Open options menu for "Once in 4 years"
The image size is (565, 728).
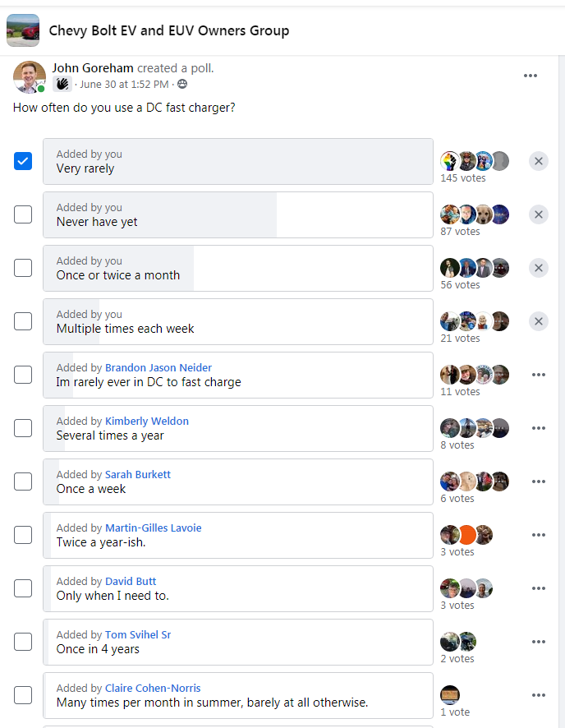pyautogui.click(x=539, y=642)
